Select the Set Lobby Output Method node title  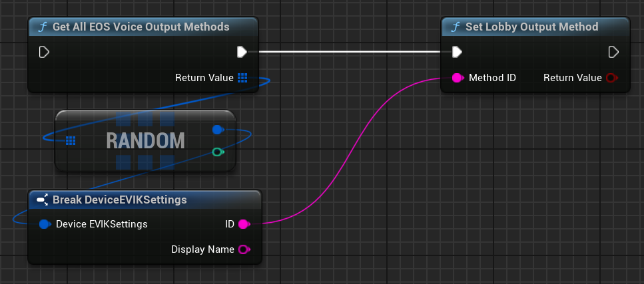(533, 27)
